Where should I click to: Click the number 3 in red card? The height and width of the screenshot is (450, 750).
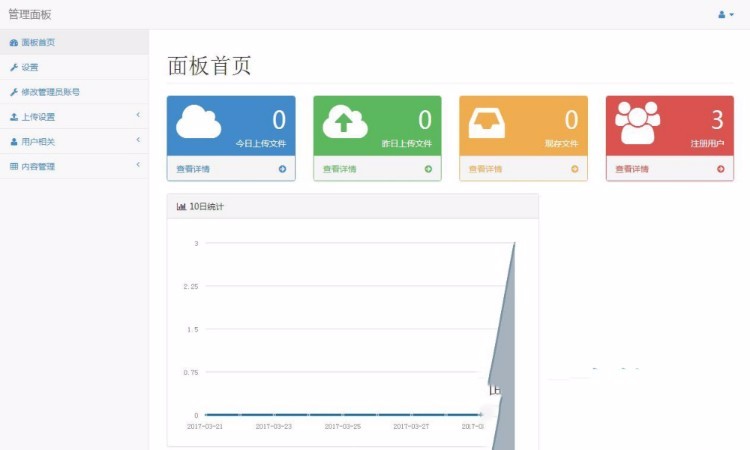click(717, 120)
